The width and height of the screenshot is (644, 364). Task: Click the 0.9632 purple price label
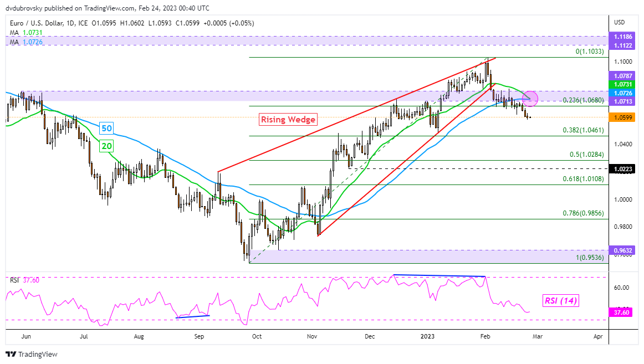click(622, 250)
